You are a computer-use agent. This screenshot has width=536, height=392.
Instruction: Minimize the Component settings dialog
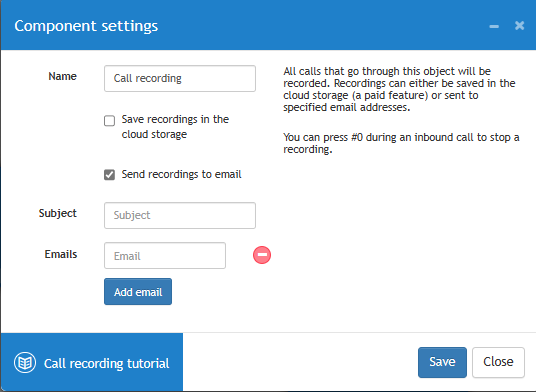pyautogui.click(x=494, y=26)
